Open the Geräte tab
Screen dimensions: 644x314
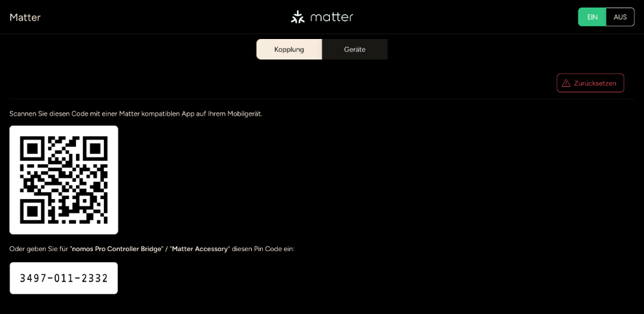click(355, 49)
